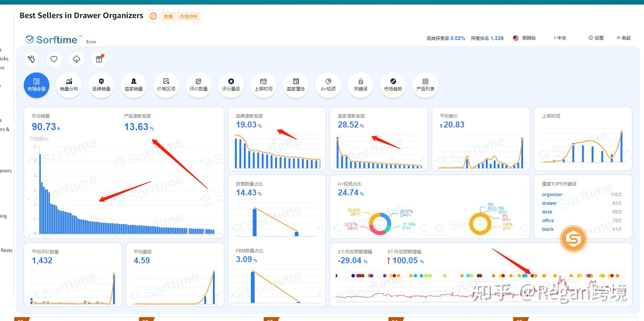Click the 2个月后预期增幅 -29.04% value
The height and width of the screenshot is (321, 644).
click(x=353, y=261)
